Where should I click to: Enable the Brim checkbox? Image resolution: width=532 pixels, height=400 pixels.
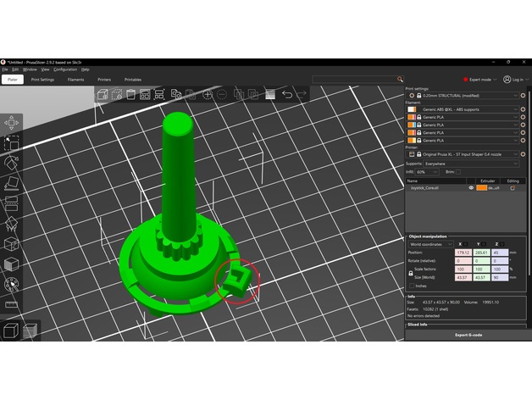coord(457,171)
